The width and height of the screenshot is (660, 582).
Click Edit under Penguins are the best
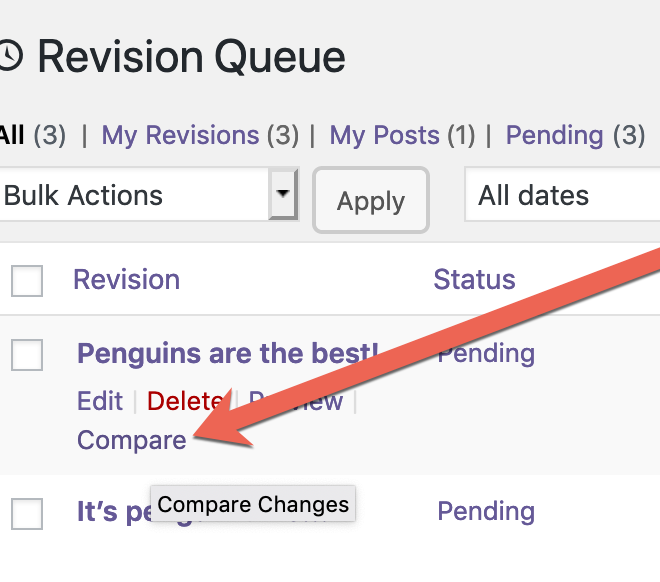pyautogui.click(x=100, y=401)
